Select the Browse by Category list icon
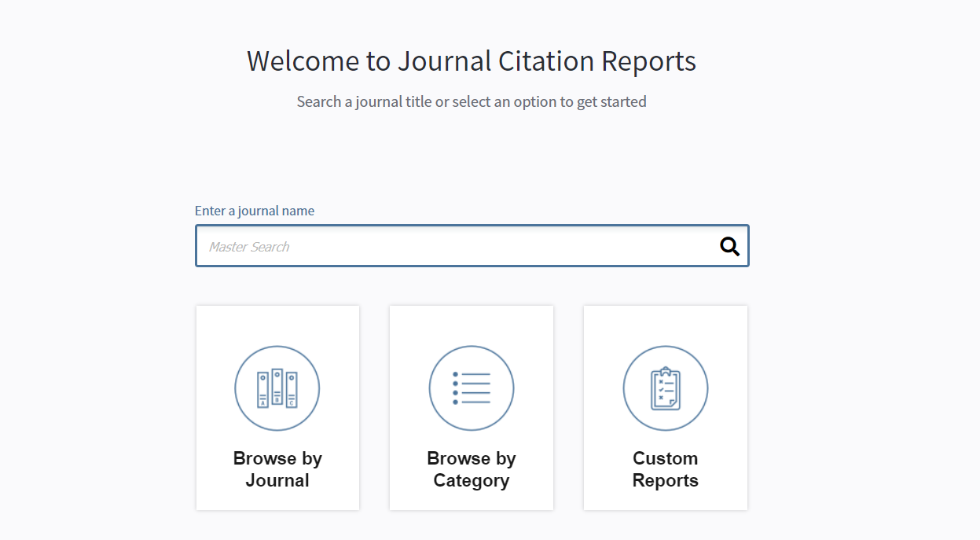The height and width of the screenshot is (540, 980). [471, 388]
